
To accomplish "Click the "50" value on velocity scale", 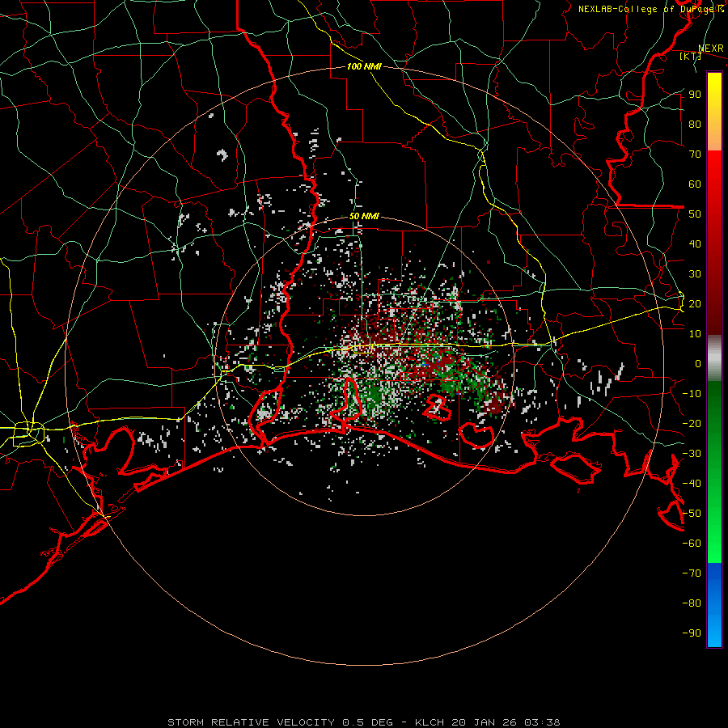I will pos(695,214).
